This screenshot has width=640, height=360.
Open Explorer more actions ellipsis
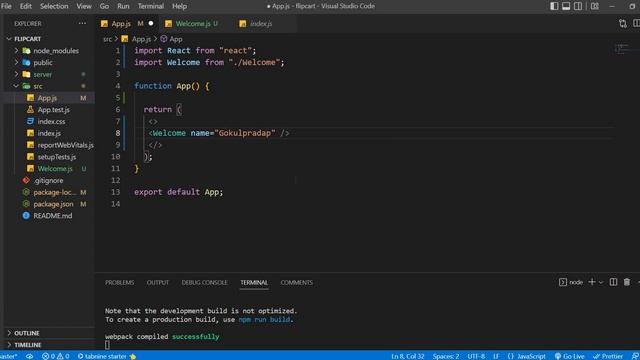coord(82,23)
